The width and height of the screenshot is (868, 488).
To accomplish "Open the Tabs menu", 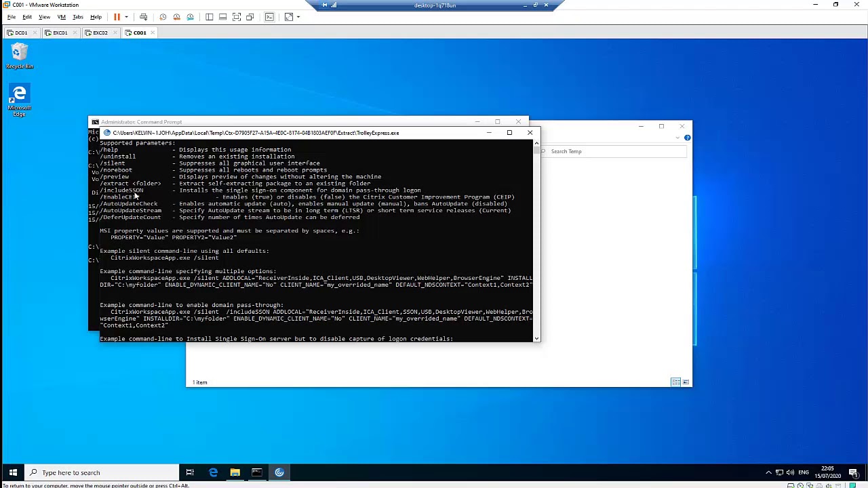I will point(78,17).
